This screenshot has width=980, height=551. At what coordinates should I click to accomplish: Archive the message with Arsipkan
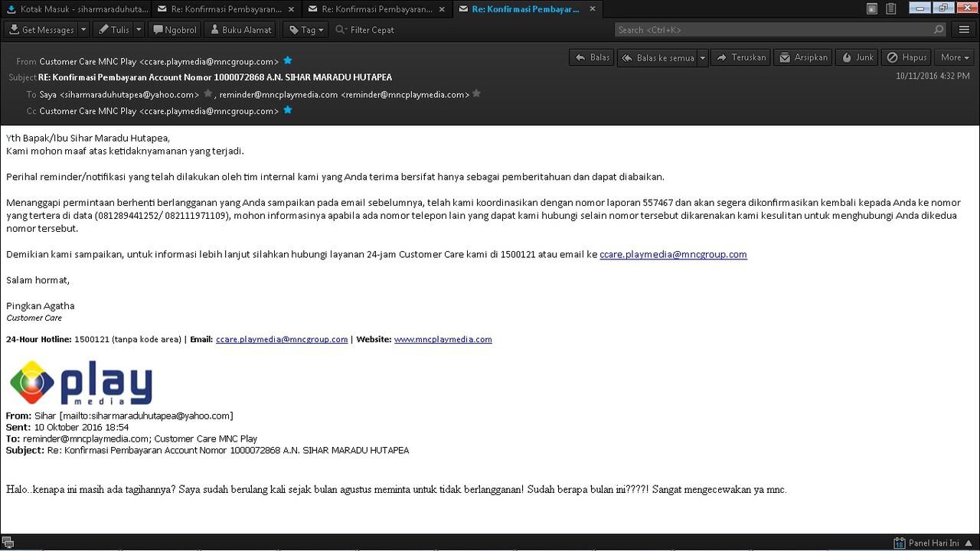coord(803,57)
